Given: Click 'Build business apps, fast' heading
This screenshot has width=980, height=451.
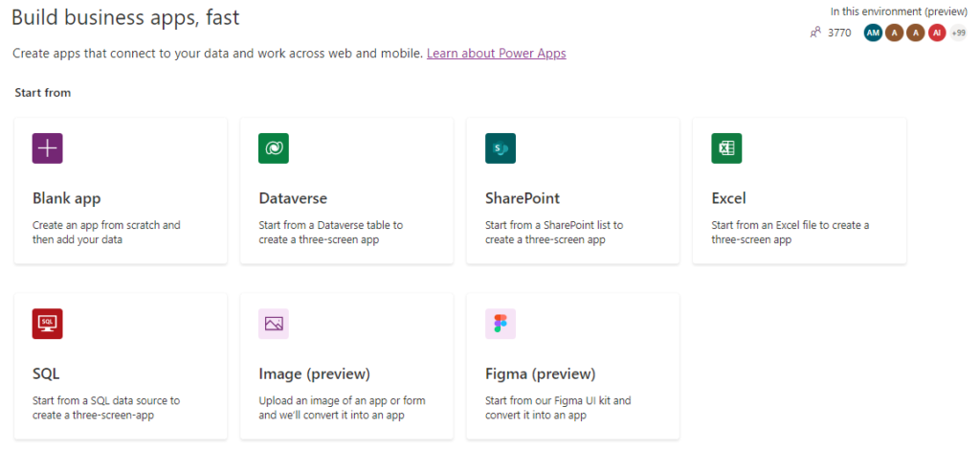Looking at the screenshot, I should (125, 17).
